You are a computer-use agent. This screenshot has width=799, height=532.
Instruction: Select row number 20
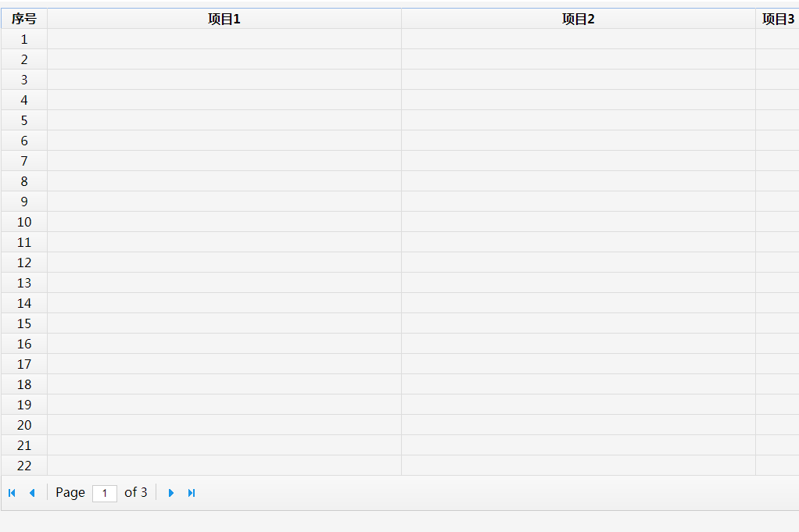pyautogui.click(x=24, y=425)
